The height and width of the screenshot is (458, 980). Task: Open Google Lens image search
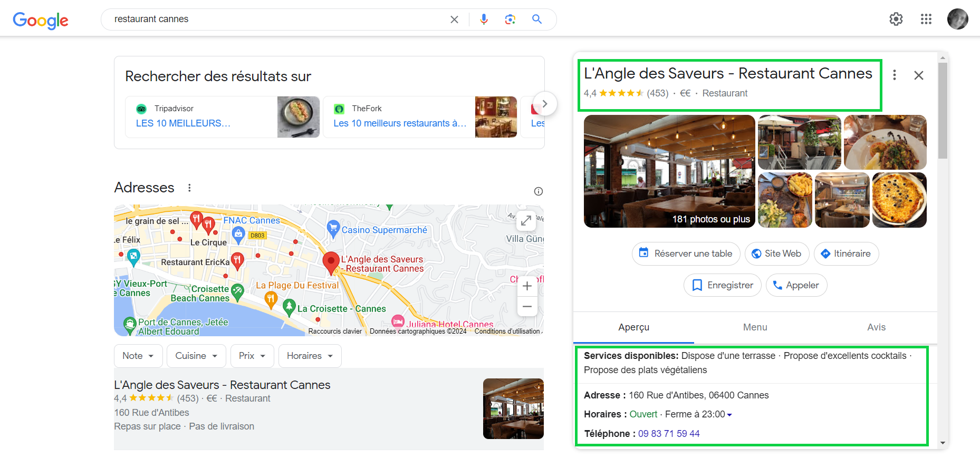pyautogui.click(x=510, y=20)
